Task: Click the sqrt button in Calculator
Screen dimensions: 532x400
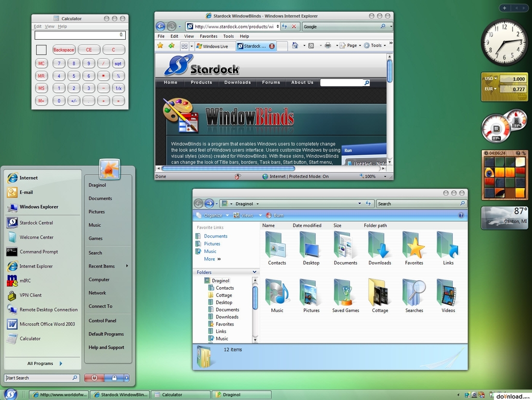Action: [118, 63]
